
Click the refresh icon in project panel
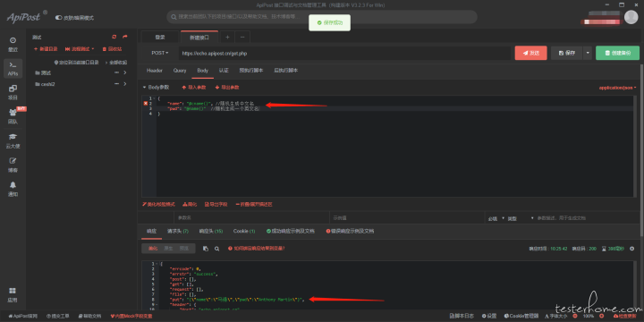pyautogui.click(x=114, y=37)
